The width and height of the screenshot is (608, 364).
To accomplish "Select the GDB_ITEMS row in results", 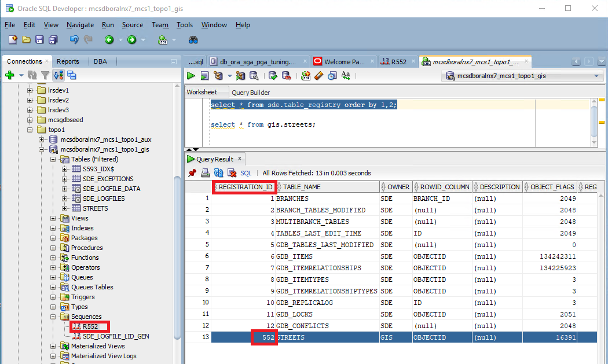I will tap(294, 257).
